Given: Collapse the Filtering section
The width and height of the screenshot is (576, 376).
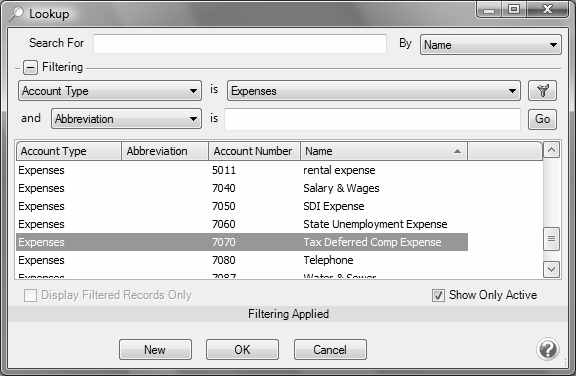Looking at the screenshot, I should point(30,68).
